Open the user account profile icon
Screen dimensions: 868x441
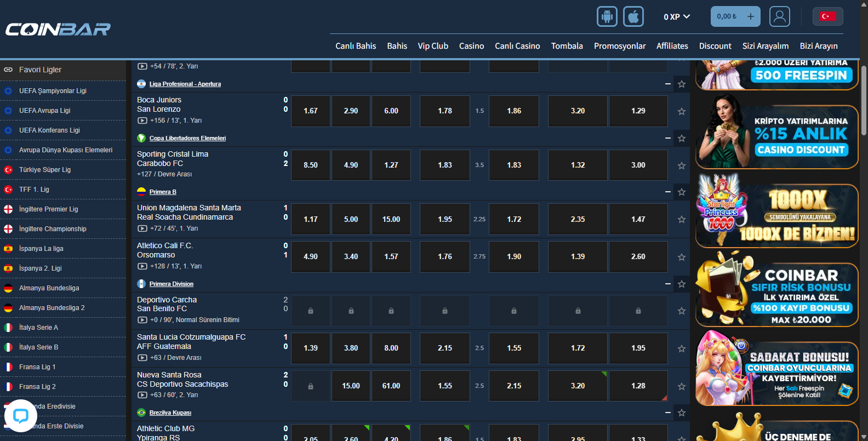(779, 16)
